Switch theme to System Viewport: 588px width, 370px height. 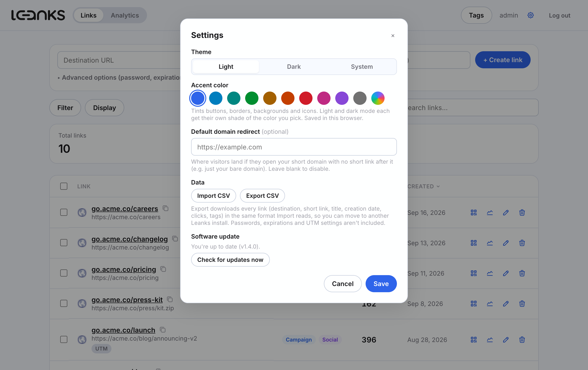[362, 67]
